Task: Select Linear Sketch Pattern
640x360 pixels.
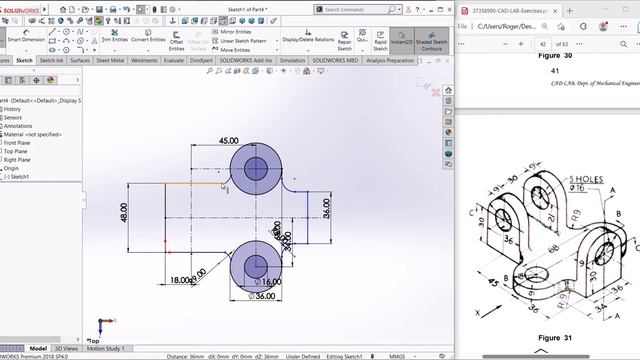Action: click(x=239, y=41)
